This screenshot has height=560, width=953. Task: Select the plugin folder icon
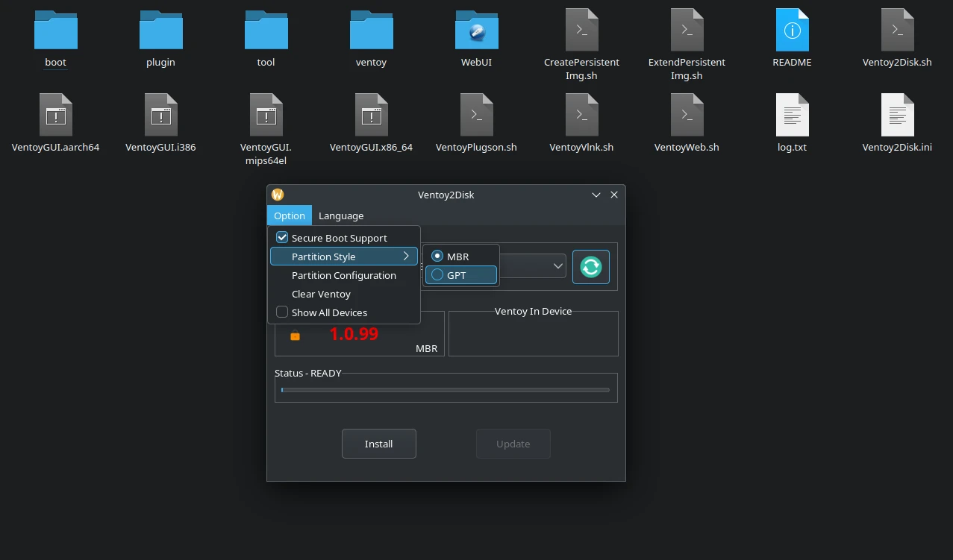161,30
